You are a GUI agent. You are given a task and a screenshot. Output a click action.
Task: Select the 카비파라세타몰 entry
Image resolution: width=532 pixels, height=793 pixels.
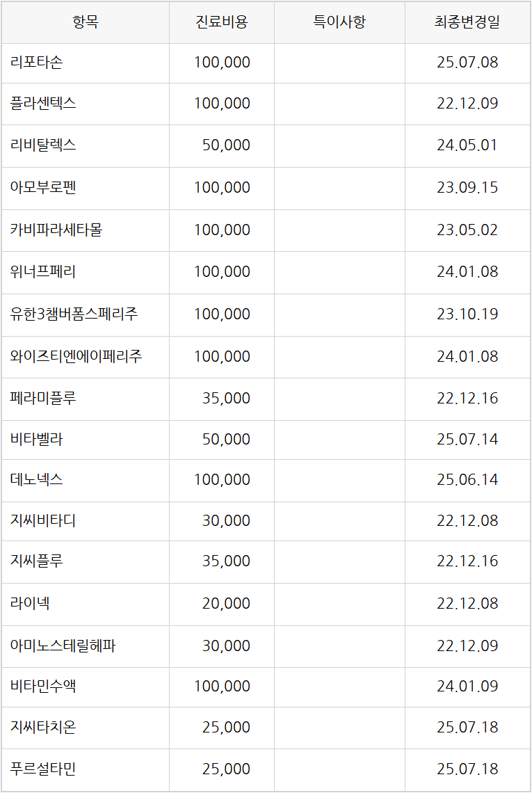56,230
